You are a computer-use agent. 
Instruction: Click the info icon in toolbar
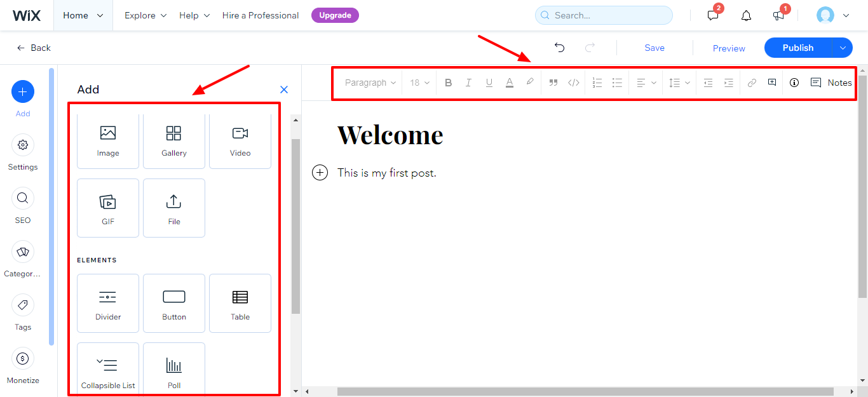point(794,83)
